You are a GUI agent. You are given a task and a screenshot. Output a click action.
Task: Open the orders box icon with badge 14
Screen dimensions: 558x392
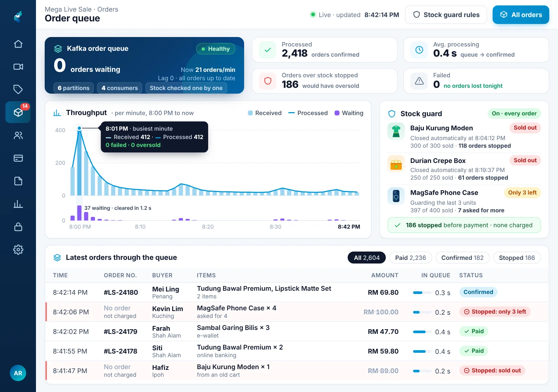point(18,113)
